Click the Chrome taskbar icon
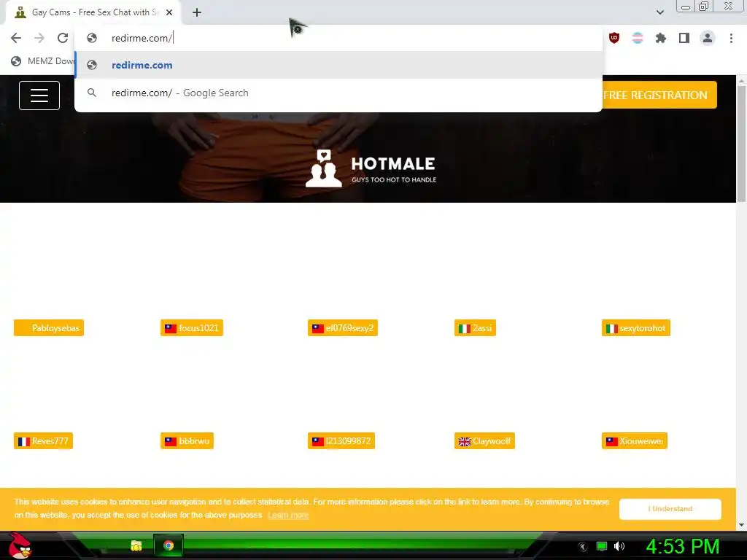Screen dimensions: 747x560 tap(169, 545)
